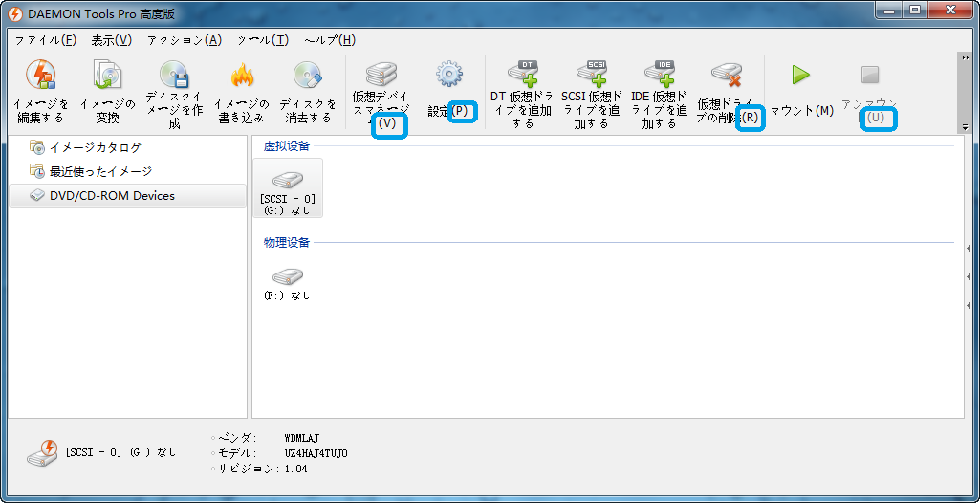Select 最近使ったイメージ in the sidebar

click(100, 171)
